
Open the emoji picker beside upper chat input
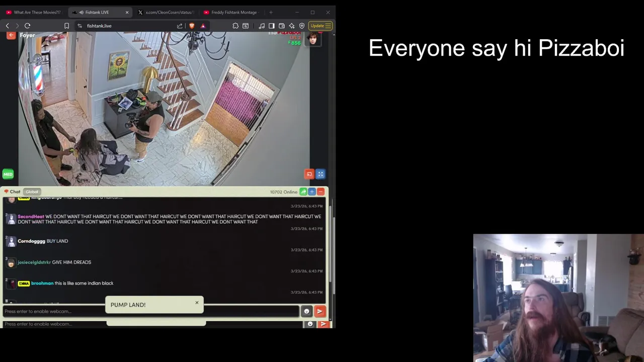click(x=306, y=311)
